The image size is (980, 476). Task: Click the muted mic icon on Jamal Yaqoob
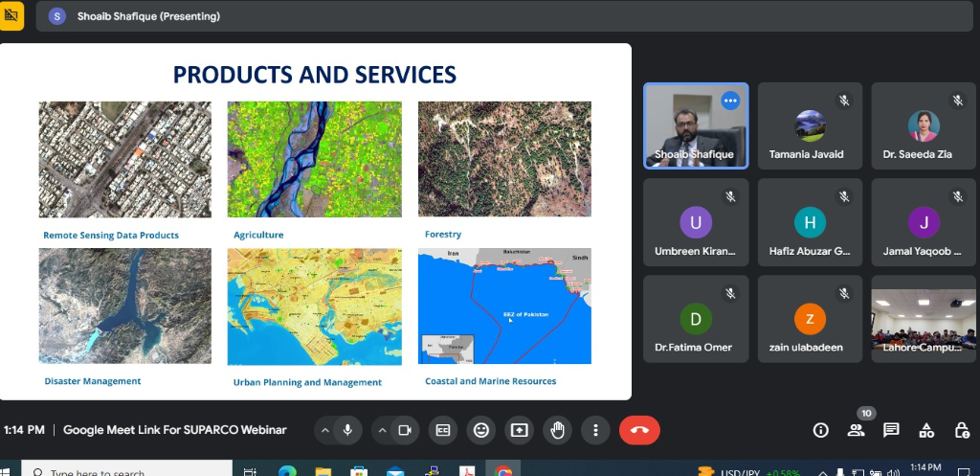click(957, 197)
